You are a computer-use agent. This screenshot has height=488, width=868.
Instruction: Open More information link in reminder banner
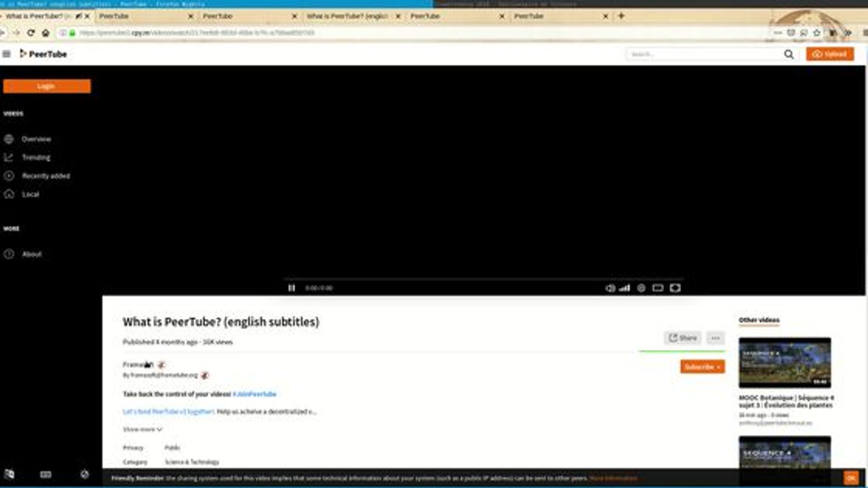click(613, 478)
